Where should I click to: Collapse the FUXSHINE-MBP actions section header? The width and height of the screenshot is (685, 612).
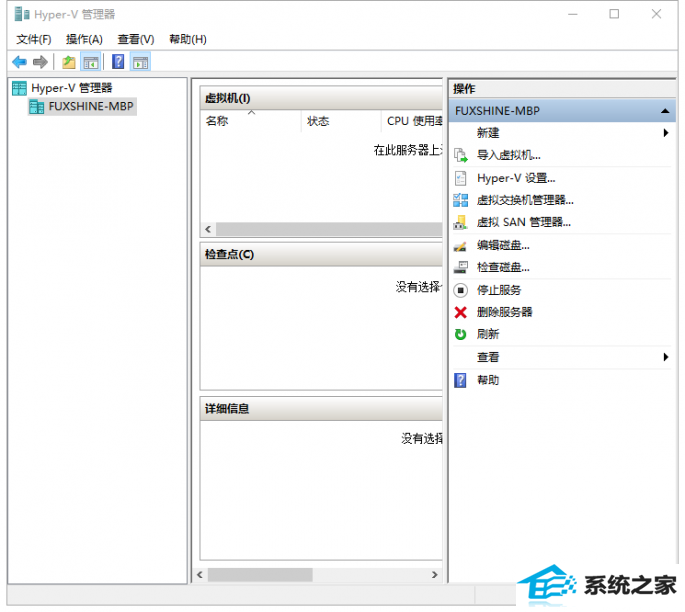point(665,111)
